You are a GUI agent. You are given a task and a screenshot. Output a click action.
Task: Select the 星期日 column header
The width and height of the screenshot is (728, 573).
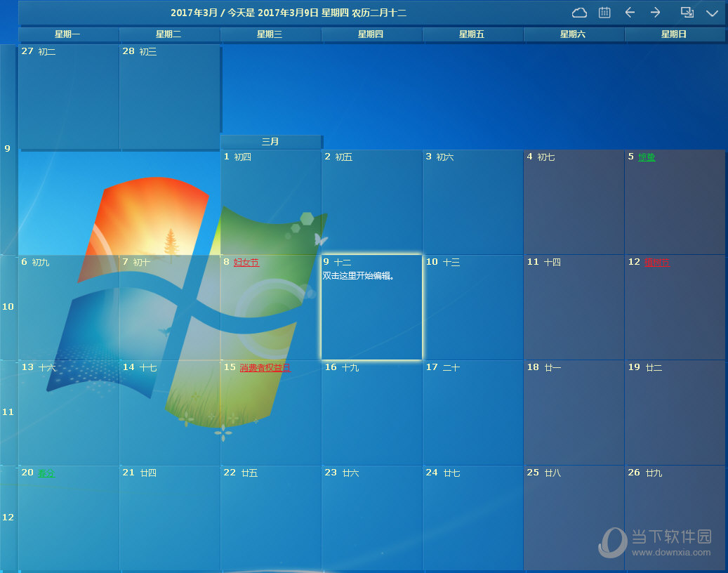coord(674,34)
